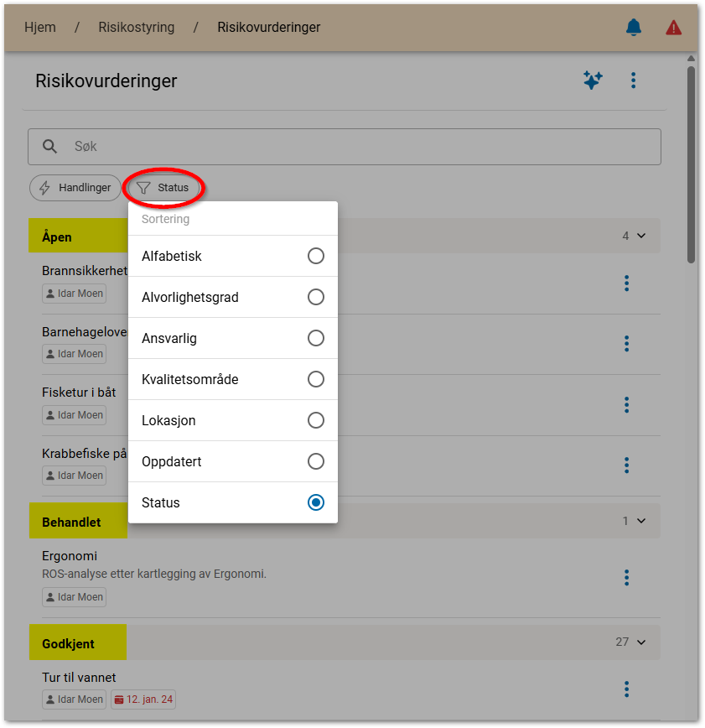Open the notifications bell

pos(634,28)
